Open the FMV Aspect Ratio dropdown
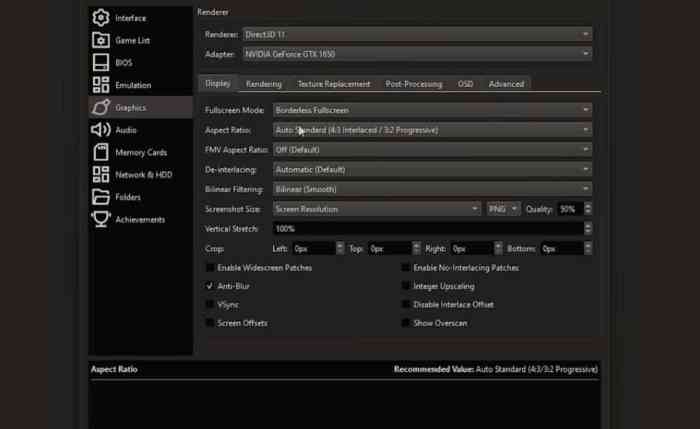The width and height of the screenshot is (700, 429). click(x=432, y=150)
